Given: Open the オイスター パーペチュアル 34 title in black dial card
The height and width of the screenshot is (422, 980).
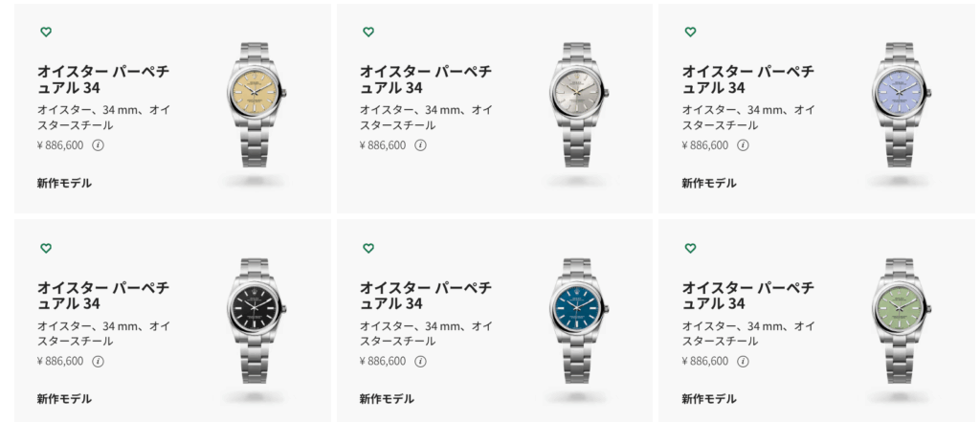Looking at the screenshot, I should [x=103, y=296].
